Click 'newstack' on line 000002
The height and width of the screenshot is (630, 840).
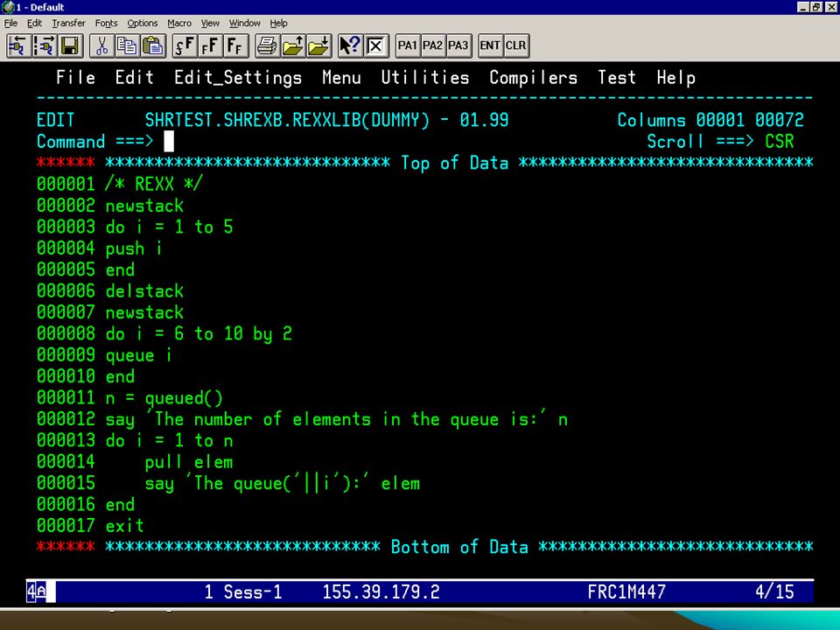pyautogui.click(x=144, y=205)
